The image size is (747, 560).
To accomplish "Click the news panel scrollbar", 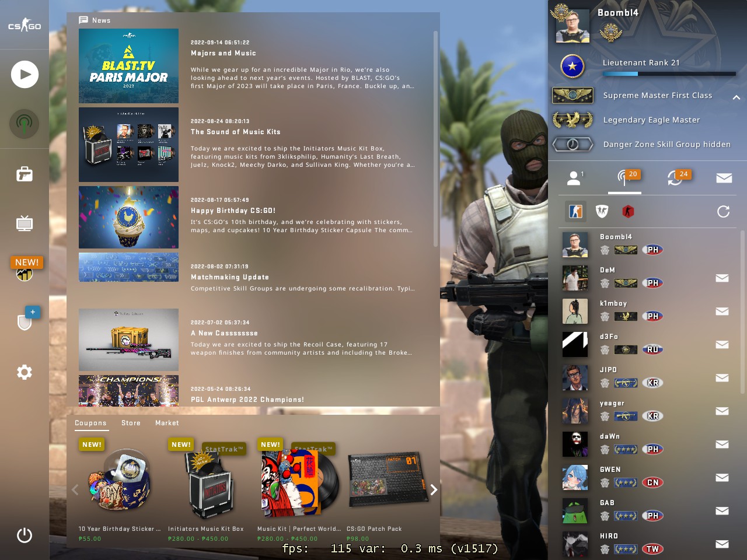I will (x=435, y=139).
